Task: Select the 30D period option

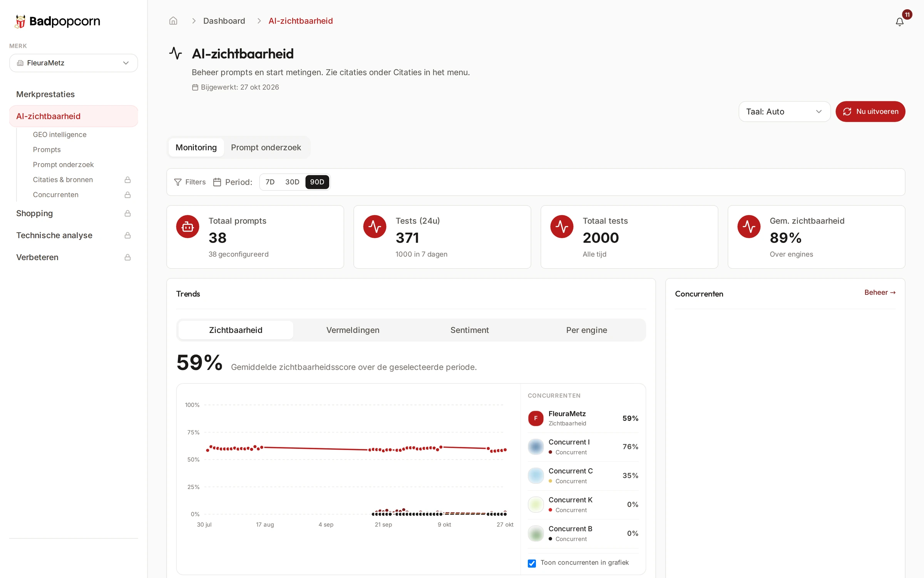Action: point(292,182)
